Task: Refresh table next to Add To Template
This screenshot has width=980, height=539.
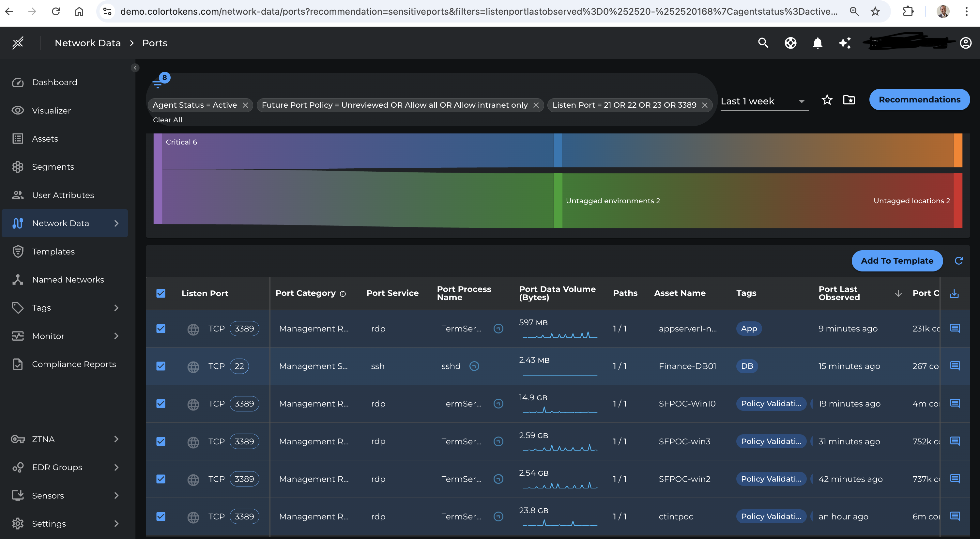Action: [x=958, y=261]
